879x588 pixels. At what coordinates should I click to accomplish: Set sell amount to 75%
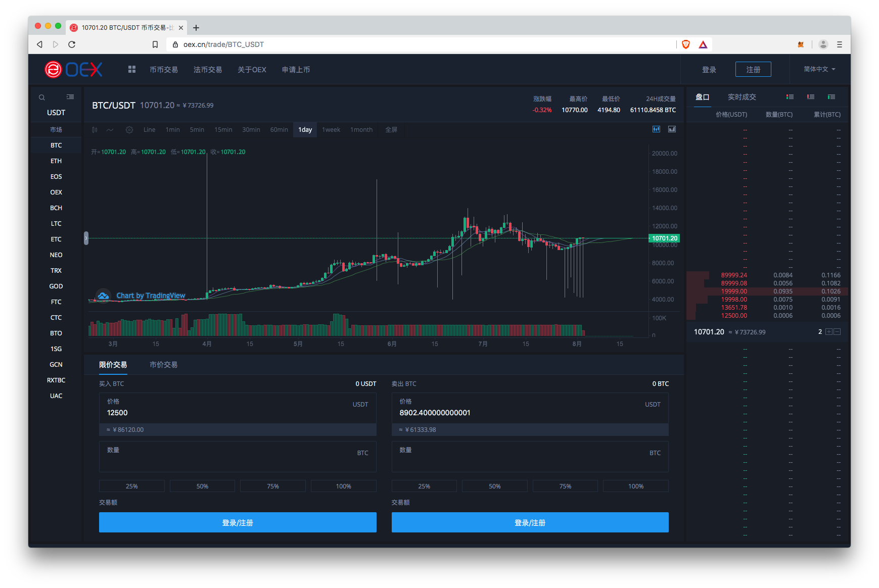point(565,486)
